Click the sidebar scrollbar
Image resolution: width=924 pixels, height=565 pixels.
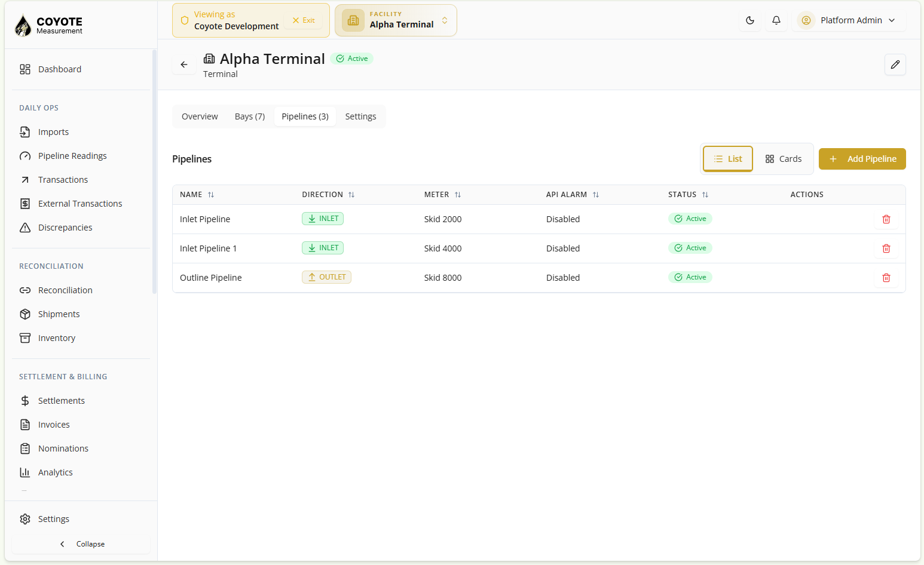154,173
